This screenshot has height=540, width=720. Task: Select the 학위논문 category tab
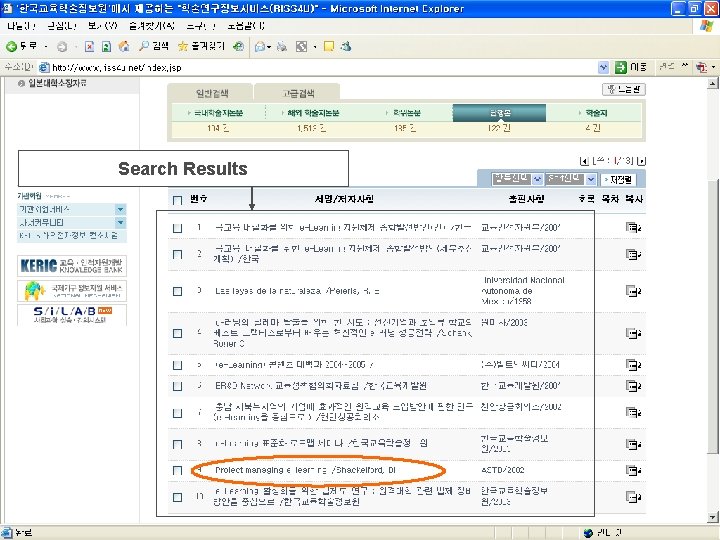pyautogui.click(x=407, y=113)
